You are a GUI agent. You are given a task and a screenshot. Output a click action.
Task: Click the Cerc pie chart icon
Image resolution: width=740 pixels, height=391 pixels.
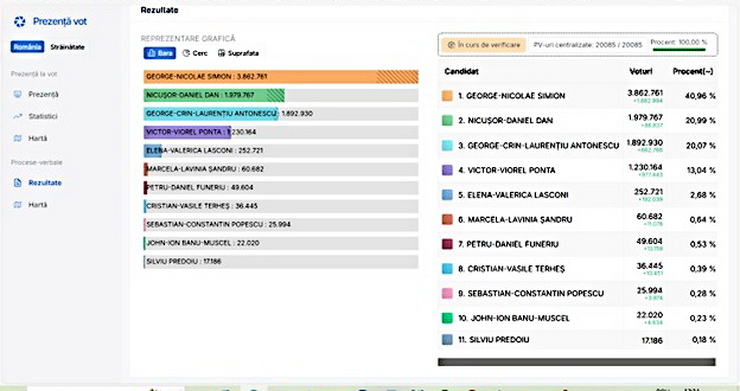click(x=186, y=53)
